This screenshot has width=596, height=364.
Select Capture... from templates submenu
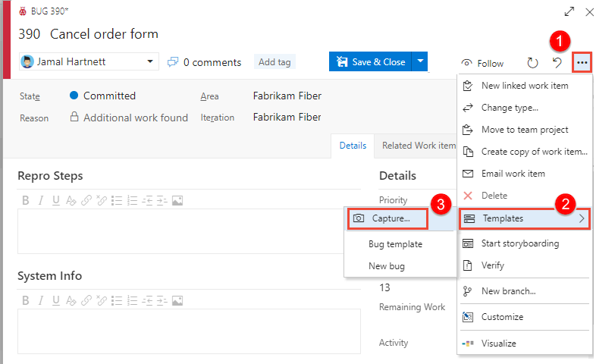pyautogui.click(x=388, y=218)
